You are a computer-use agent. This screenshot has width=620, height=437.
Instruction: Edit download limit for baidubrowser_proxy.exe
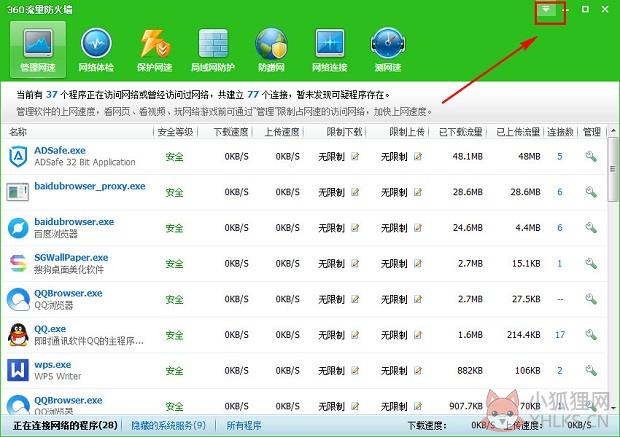(x=355, y=192)
